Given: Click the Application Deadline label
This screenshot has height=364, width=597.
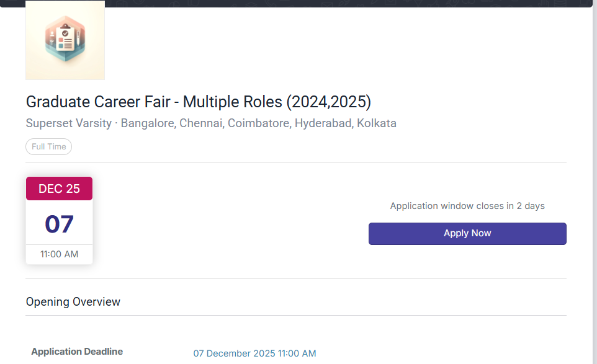Looking at the screenshot, I should pyautogui.click(x=77, y=351).
